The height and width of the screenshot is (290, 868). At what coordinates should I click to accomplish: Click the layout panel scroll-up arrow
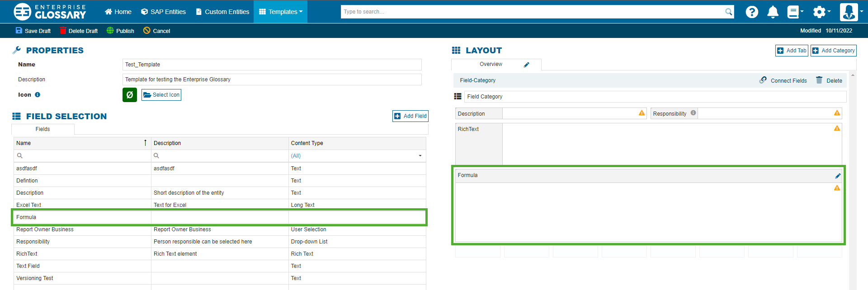pos(853,75)
